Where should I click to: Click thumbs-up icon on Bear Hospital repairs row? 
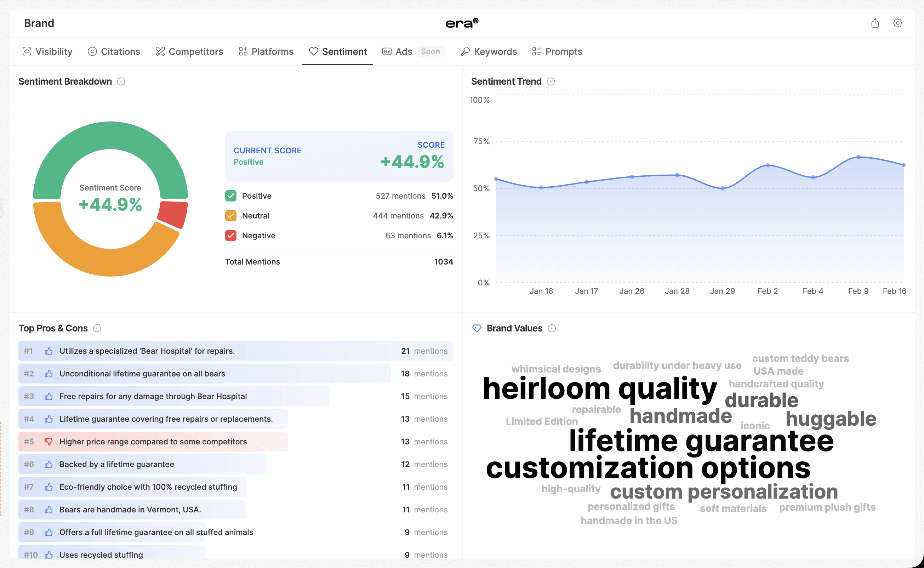click(49, 351)
